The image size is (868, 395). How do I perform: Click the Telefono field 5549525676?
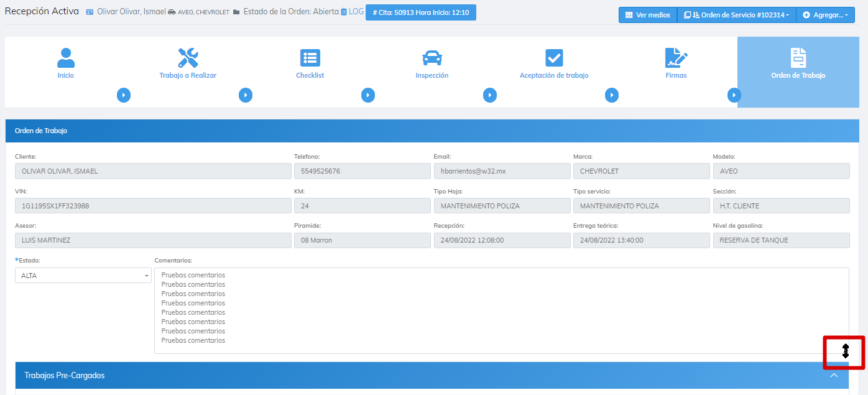pyautogui.click(x=362, y=171)
